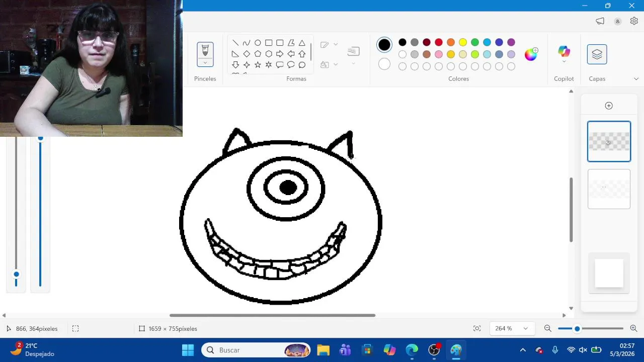Choose the Cloud callout shape
The image size is (644, 362).
point(302,65)
